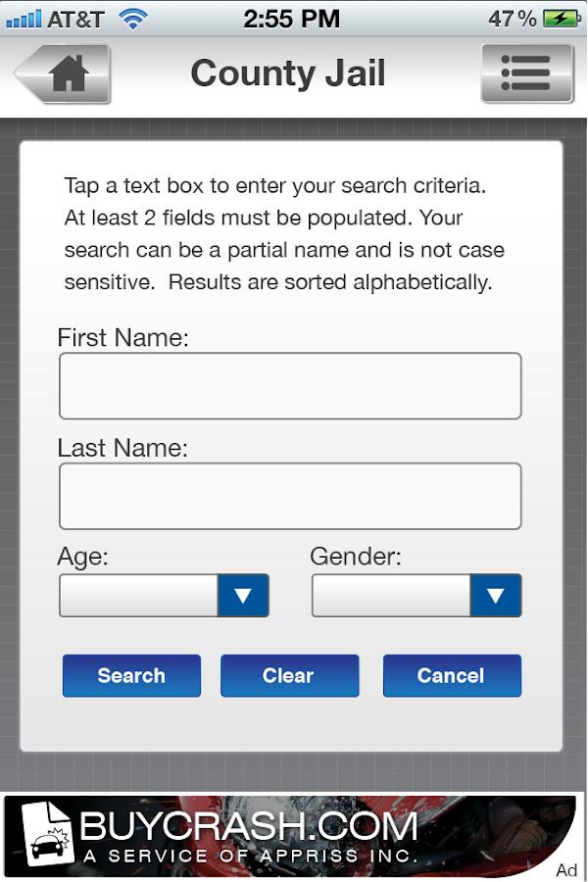Open the Age selection box
The width and height of the screenshot is (588, 882).
tap(139, 595)
